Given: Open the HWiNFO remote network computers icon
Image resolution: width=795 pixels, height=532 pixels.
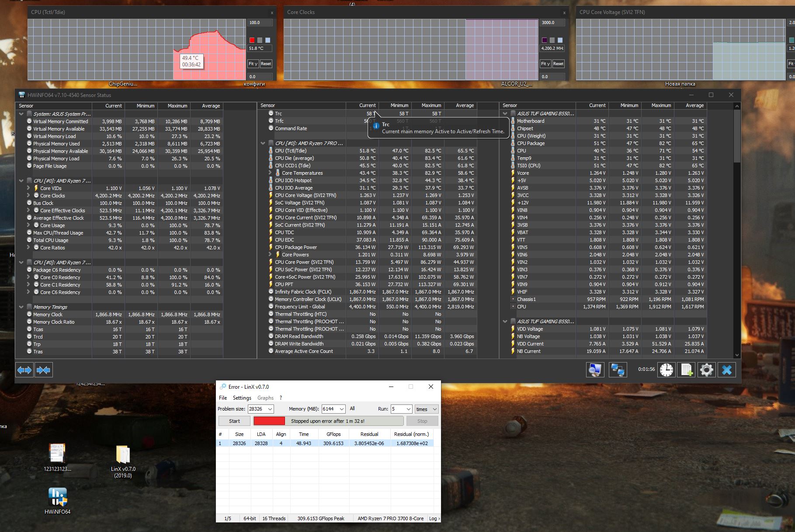Looking at the screenshot, I should (x=618, y=370).
